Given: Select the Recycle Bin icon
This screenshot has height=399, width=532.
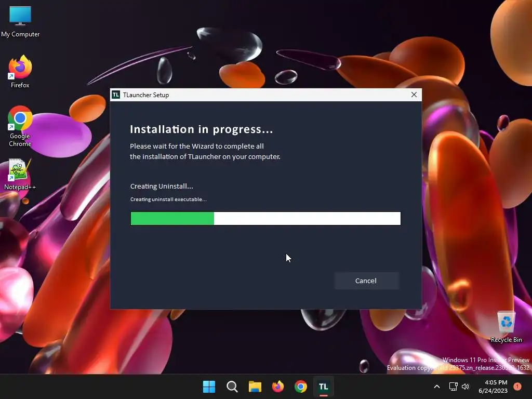Looking at the screenshot, I should (506, 327).
